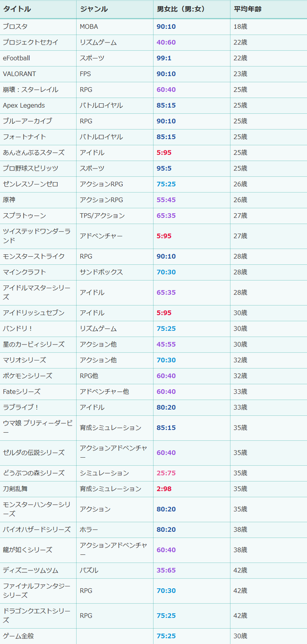Select the ゲーム全般 title cell
The width and height of the screenshot is (307, 644).
[38, 636]
